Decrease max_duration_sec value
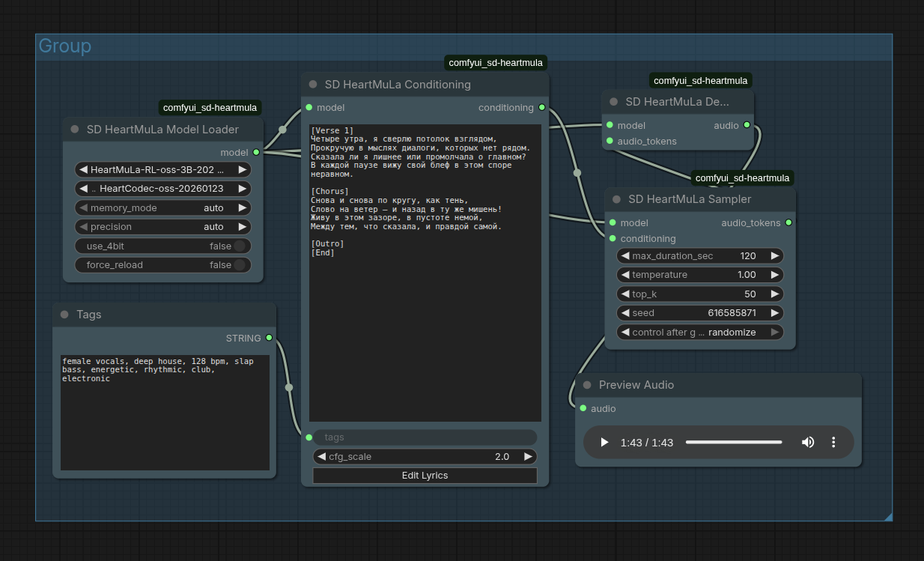Screen dimensions: 924x561 click(x=625, y=255)
